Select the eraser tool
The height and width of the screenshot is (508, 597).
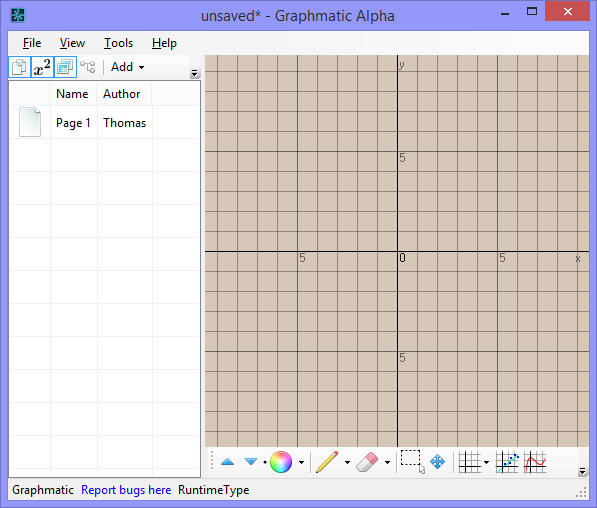[367, 462]
